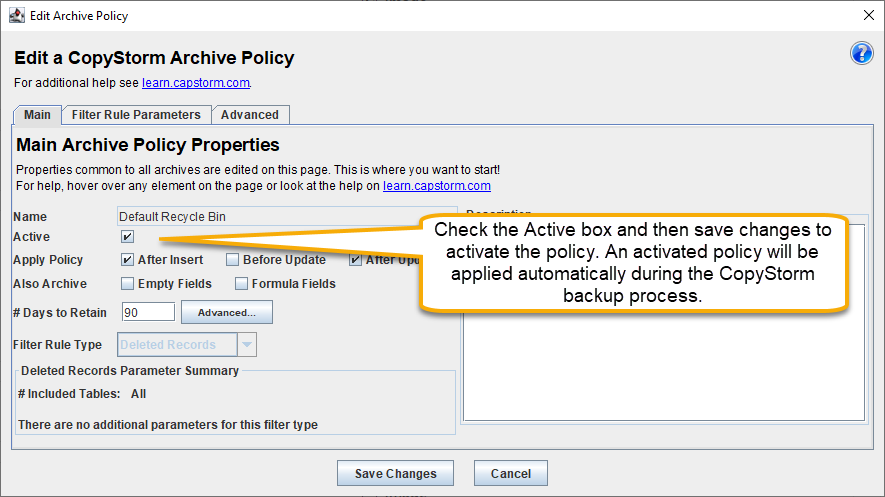Screen dimensions: 885x497
Task: Click the # Days to Retain label
Action: [x=60, y=313]
